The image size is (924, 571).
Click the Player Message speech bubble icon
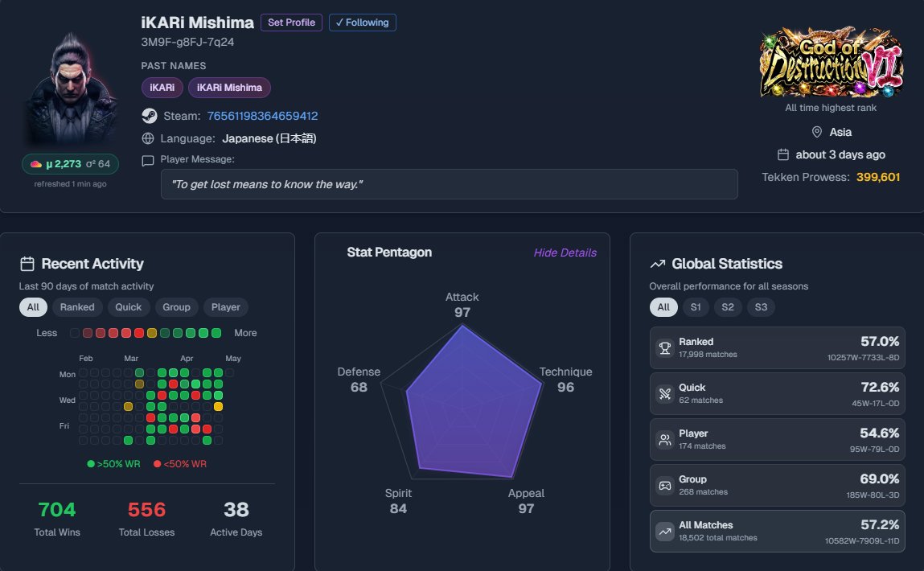pos(148,160)
